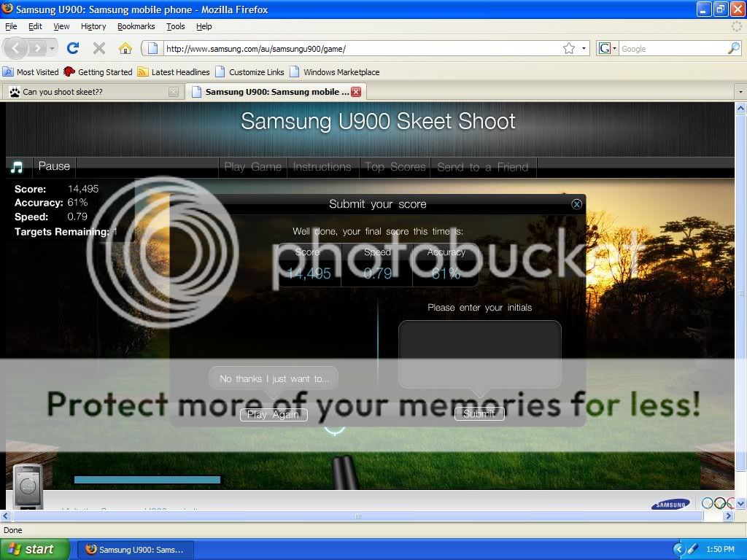747x560 pixels.
Task: Submit the score with the Submit button
Action: click(x=479, y=414)
